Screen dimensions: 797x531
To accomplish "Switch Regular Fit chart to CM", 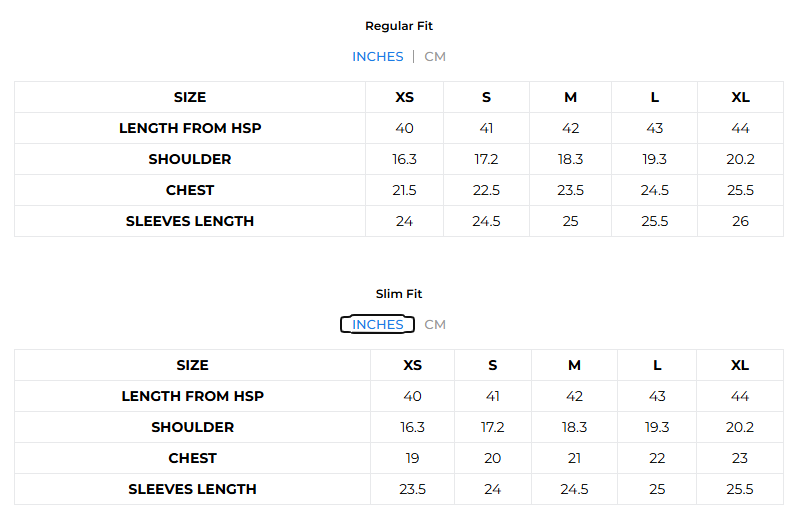I will pos(435,57).
